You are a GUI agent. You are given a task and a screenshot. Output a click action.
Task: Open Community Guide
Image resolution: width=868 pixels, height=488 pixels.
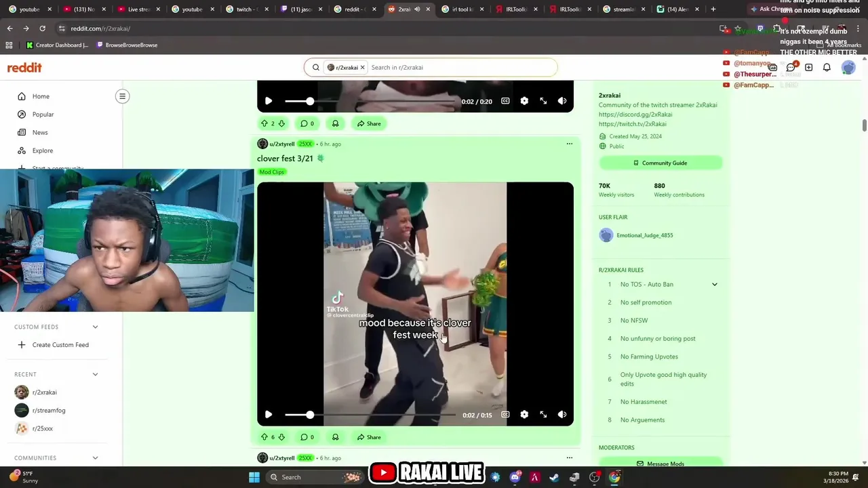pyautogui.click(x=660, y=163)
